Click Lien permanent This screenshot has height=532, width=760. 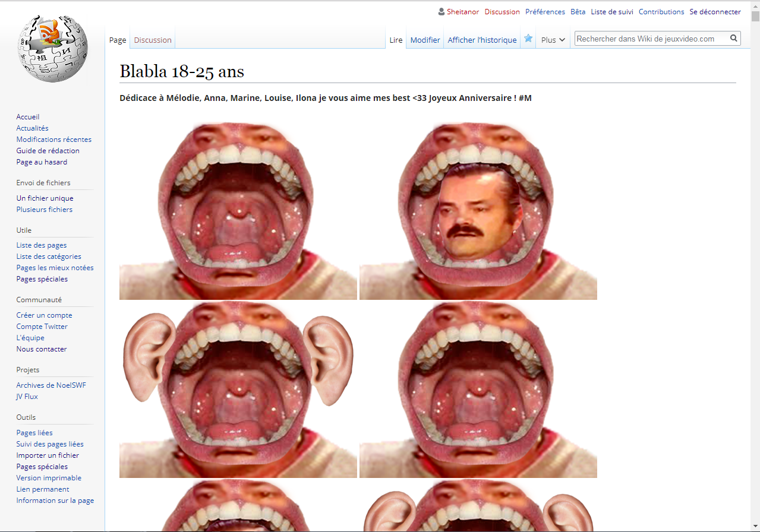click(43, 489)
